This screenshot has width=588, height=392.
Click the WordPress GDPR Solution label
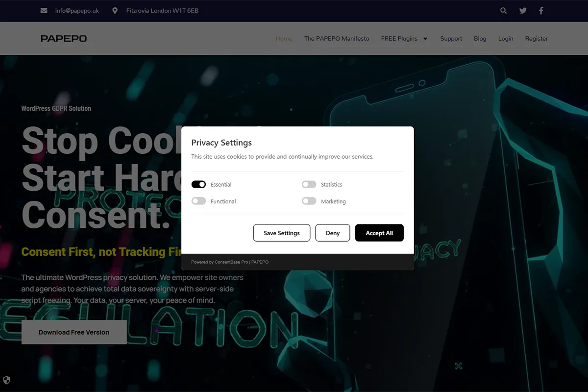coord(56,108)
